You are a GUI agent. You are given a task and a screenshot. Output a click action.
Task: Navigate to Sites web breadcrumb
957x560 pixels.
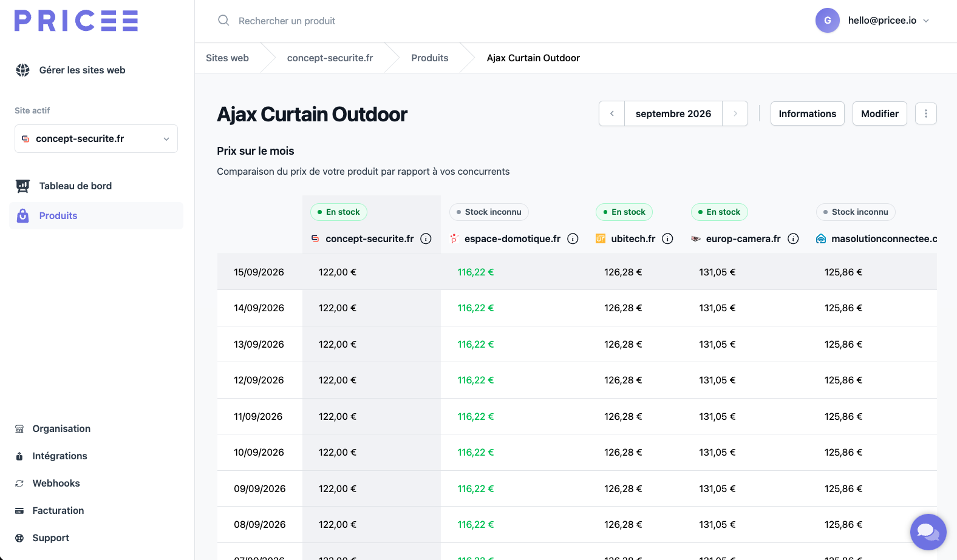click(x=227, y=58)
